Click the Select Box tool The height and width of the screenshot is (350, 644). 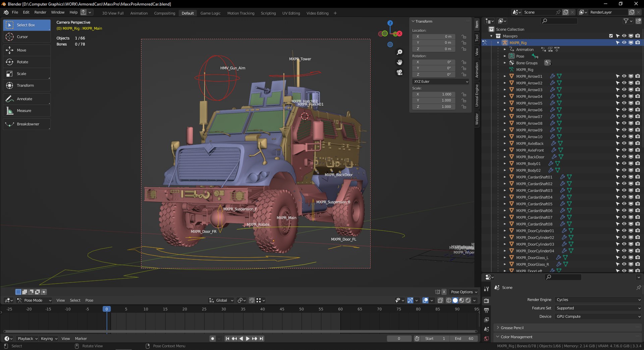[27, 25]
